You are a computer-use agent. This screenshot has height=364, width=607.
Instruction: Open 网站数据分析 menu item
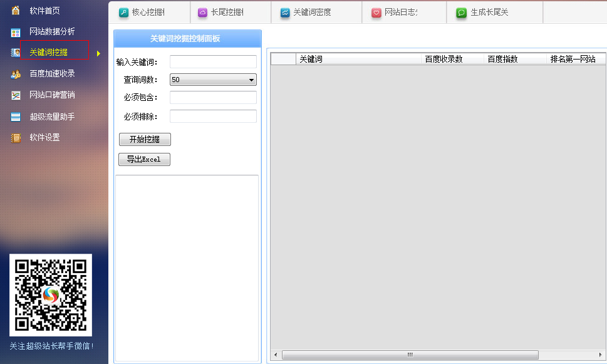click(52, 31)
